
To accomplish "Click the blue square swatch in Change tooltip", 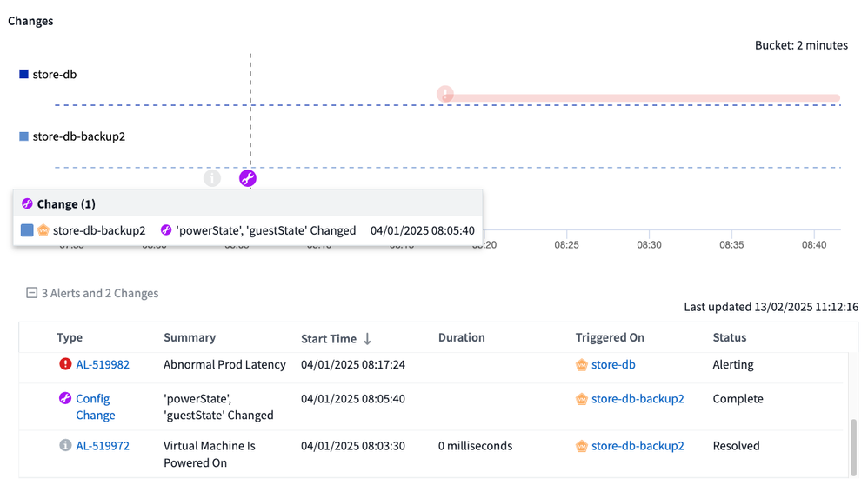I will tap(27, 230).
